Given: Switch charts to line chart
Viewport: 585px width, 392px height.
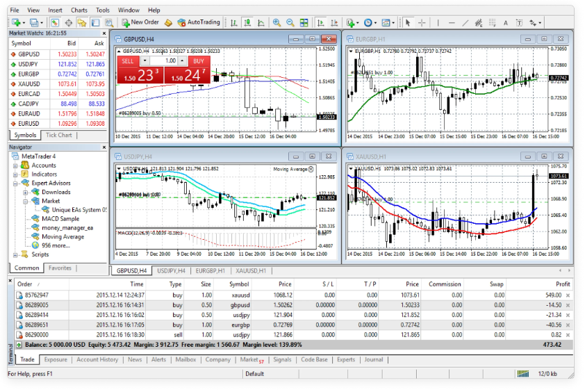Looking at the screenshot, I should pyautogui.click(x=261, y=23).
